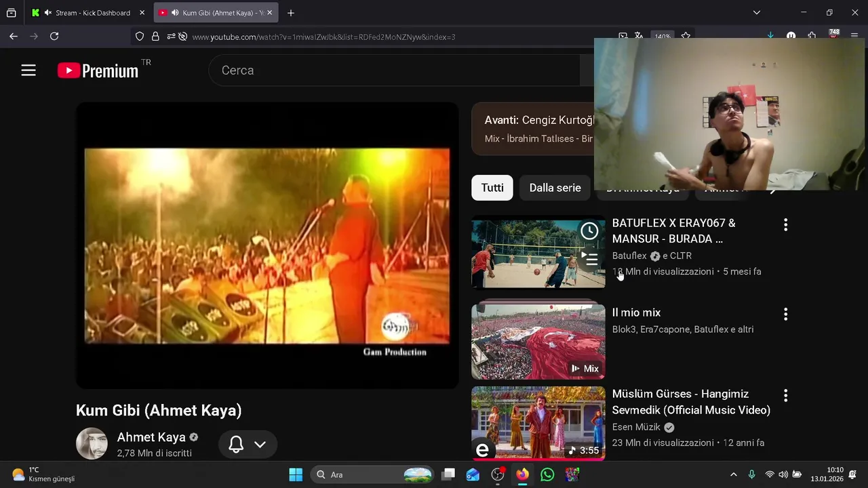The height and width of the screenshot is (488, 868).
Task: Select the Dalla serie filter chip
Action: coord(555,188)
